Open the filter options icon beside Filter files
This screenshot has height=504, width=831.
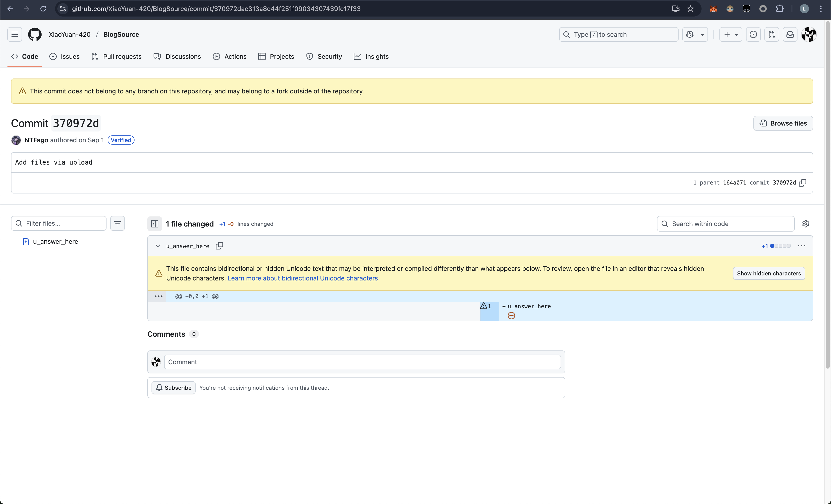pyautogui.click(x=117, y=223)
